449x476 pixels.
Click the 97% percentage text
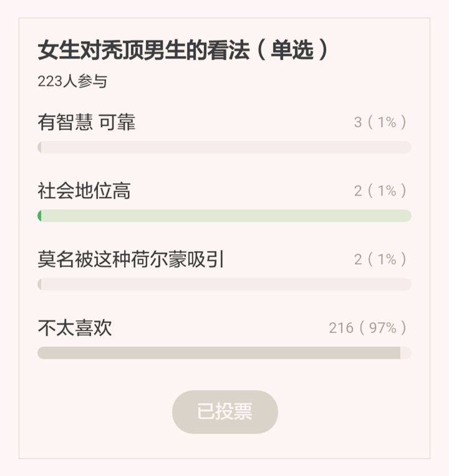(382, 328)
